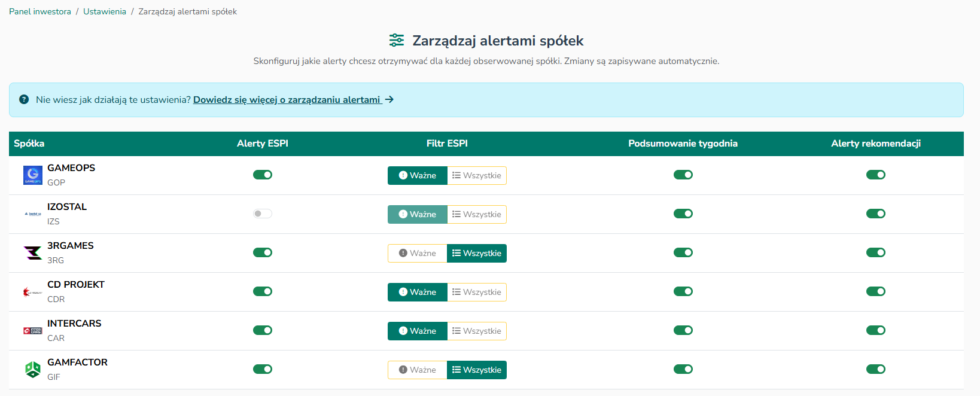Select Ważne filter for INTERCARS
Image resolution: width=980 pixels, height=396 pixels.
pos(418,331)
